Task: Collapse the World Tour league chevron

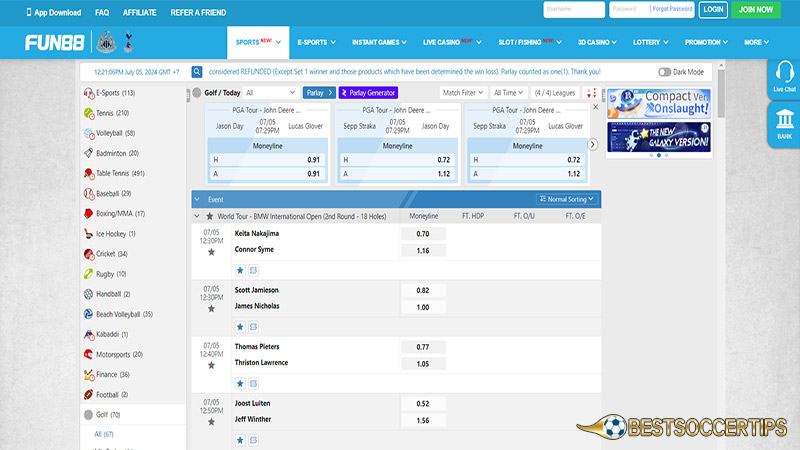Action: pos(197,216)
